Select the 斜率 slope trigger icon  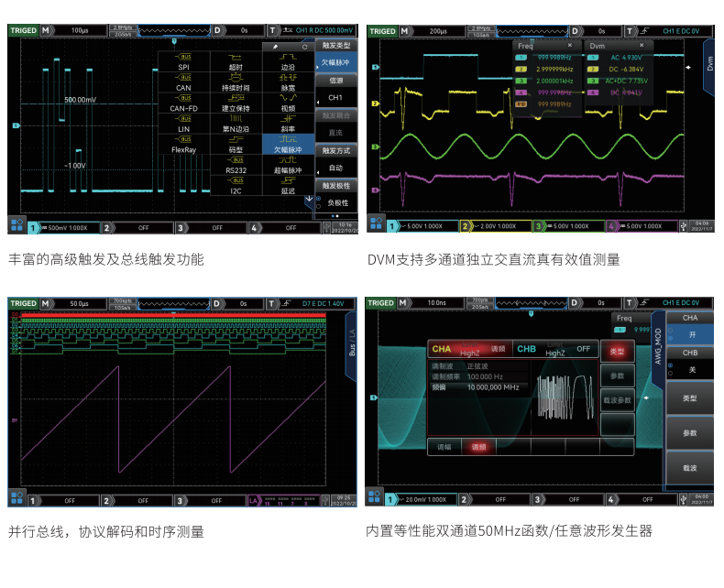(288, 119)
